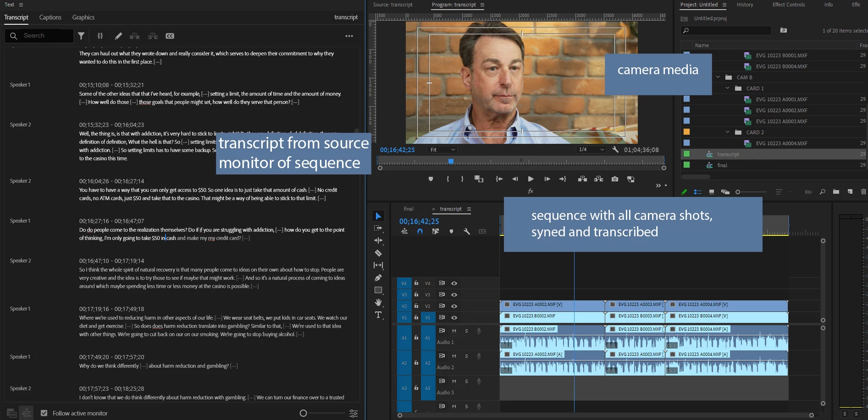The width and height of the screenshot is (868, 420).
Task: Select the Type tool
Action: (378, 315)
